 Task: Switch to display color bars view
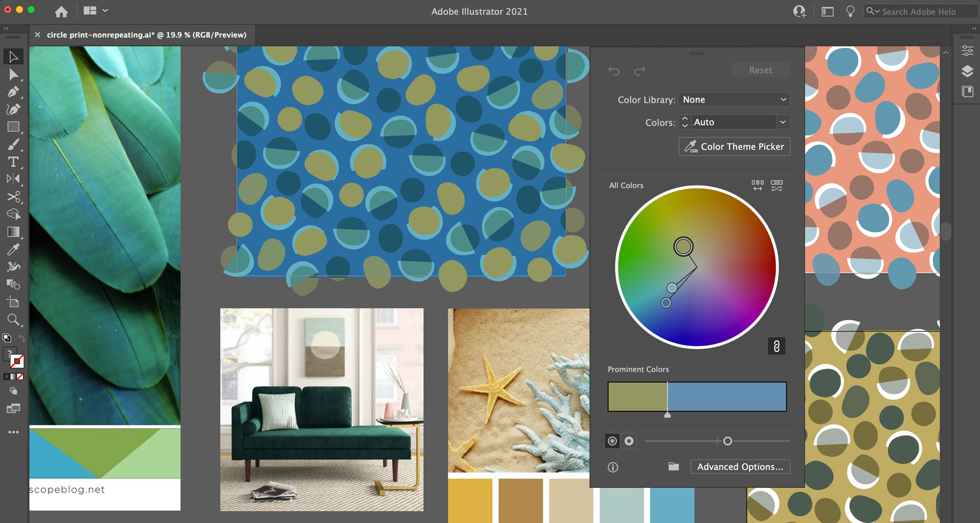(x=758, y=186)
